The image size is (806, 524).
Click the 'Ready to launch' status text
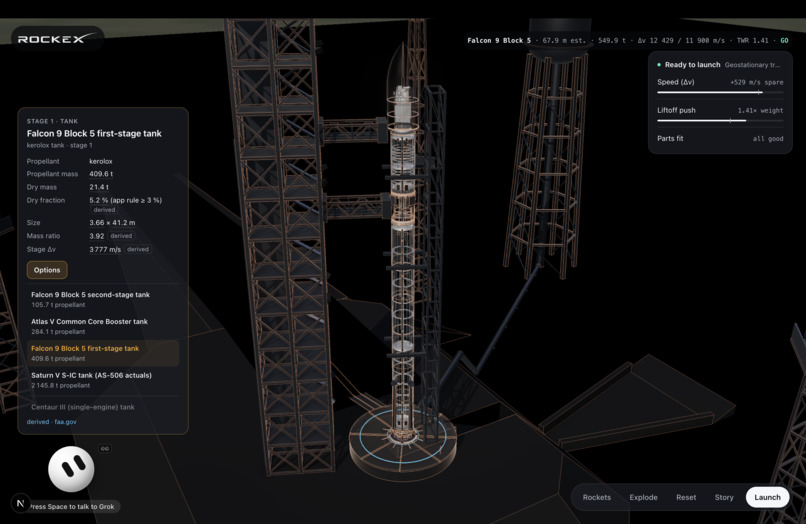click(x=692, y=65)
